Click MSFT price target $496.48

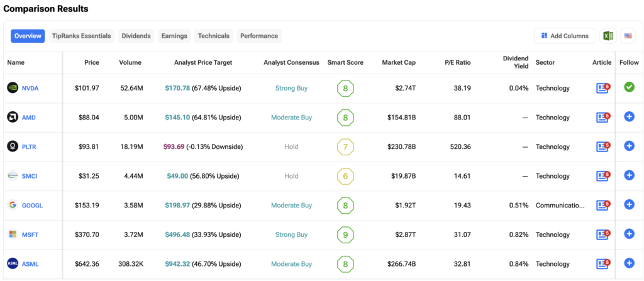click(x=177, y=234)
